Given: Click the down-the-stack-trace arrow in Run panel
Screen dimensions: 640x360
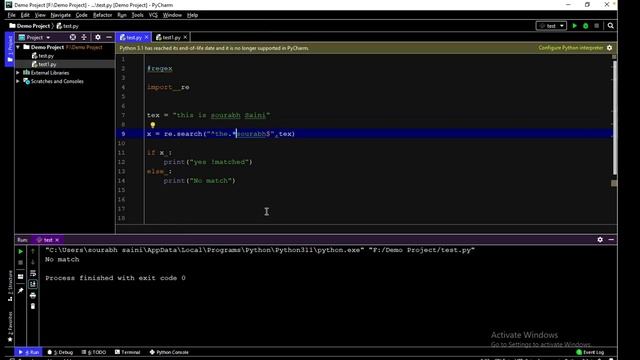Looking at the screenshot, I should coord(33,262).
